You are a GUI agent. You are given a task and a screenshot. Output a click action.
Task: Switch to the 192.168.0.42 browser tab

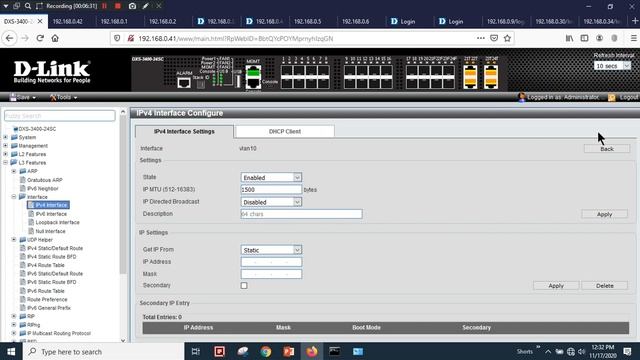pyautogui.click(x=68, y=21)
